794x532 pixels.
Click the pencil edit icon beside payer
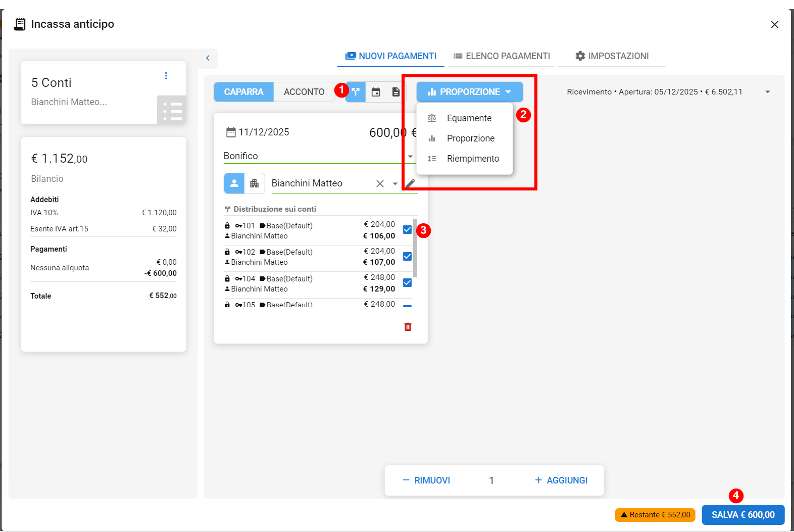(x=411, y=183)
